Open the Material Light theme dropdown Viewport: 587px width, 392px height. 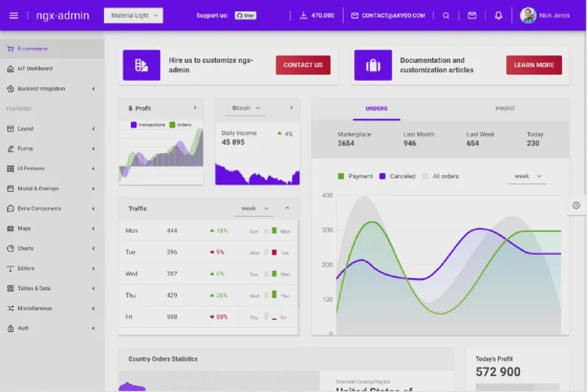133,16
